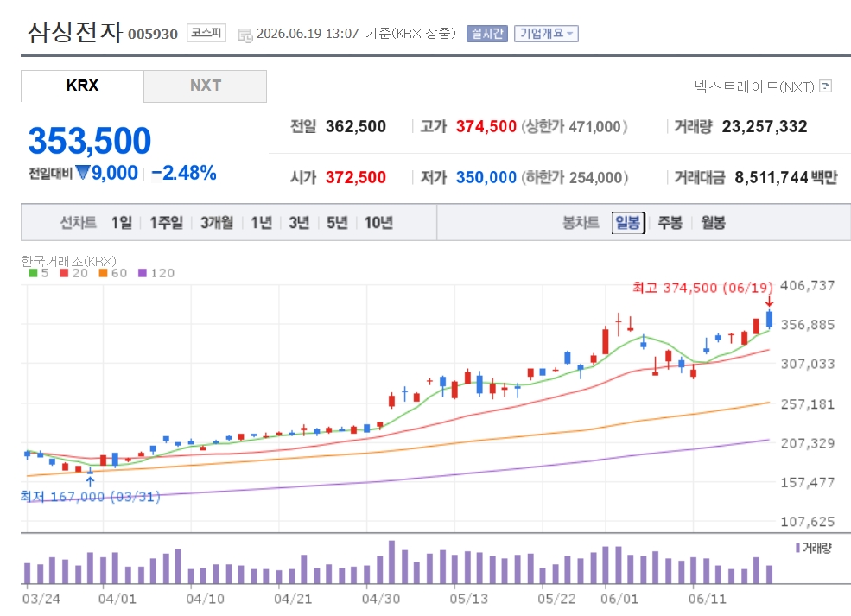Click the 최저 167,000 blue arrow marker
The image size is (851, 616).
coord(90,482)
